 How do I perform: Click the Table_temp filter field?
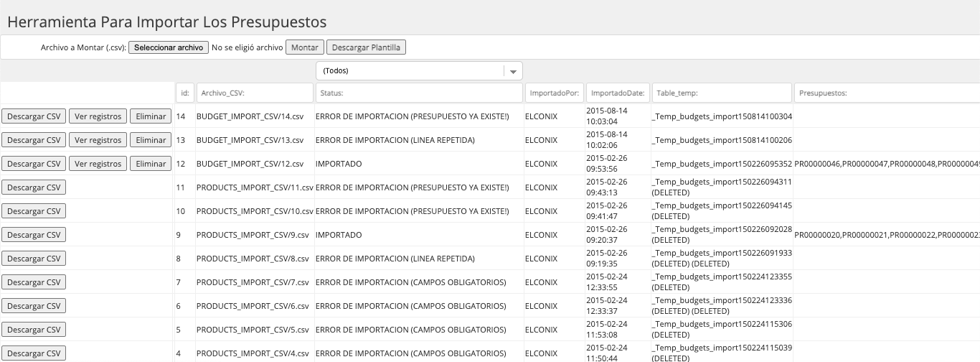pyautogui.click(x=722, y=93)
